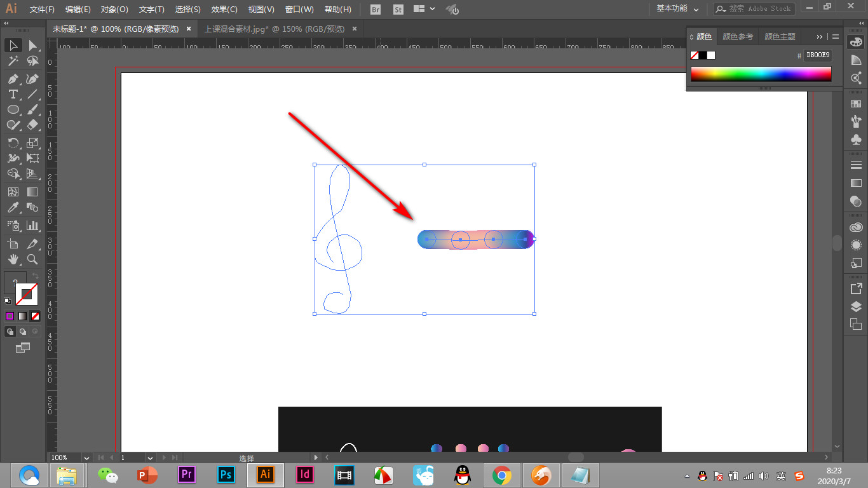Select the Hand tool

pyautogui.click(x=13, y=259)
